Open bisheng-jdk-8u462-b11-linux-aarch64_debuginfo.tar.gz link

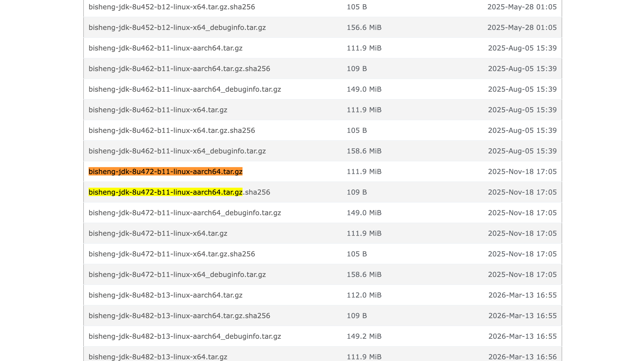[185, 89]
